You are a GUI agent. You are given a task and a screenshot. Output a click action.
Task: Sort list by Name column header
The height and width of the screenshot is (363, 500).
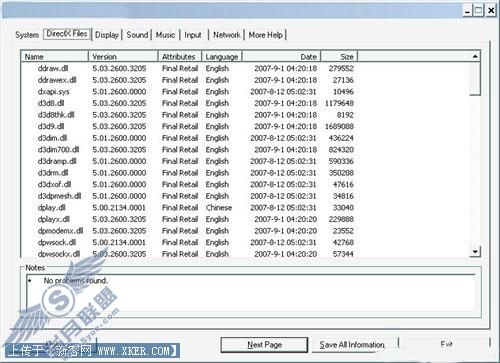pos(55,57)
